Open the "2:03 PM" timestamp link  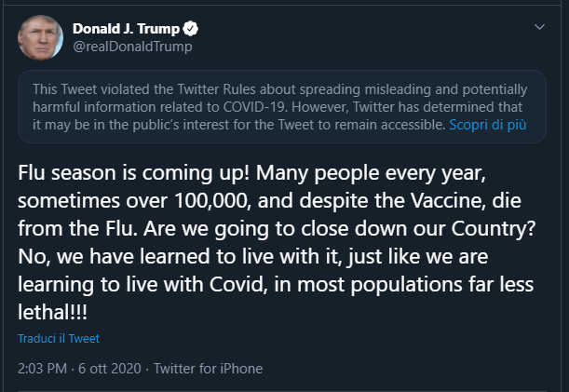(x=42, y=369)
